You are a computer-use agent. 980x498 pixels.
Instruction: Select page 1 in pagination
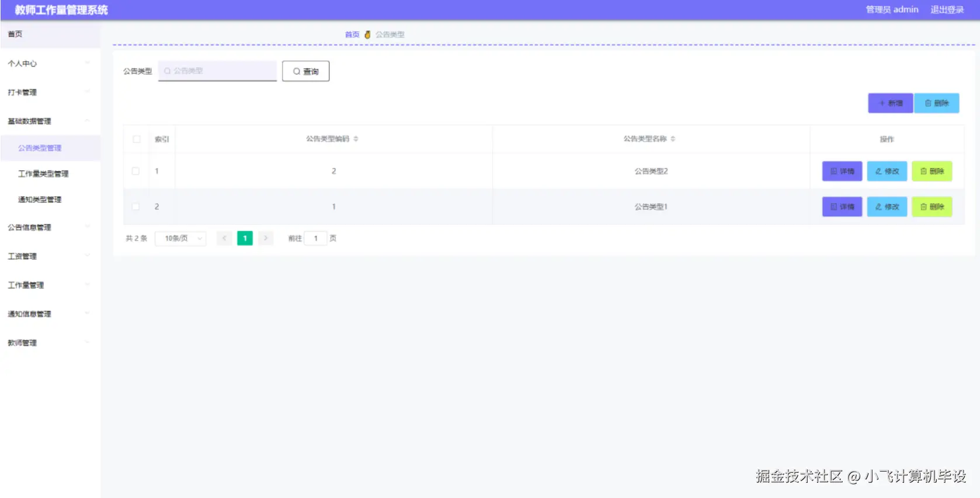click(245, 238)
